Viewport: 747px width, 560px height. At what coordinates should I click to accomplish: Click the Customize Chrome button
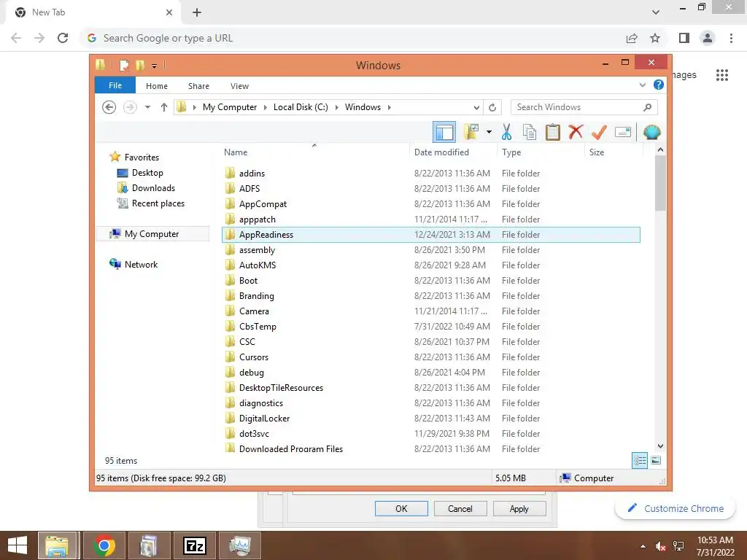click(x=676, y=508)
